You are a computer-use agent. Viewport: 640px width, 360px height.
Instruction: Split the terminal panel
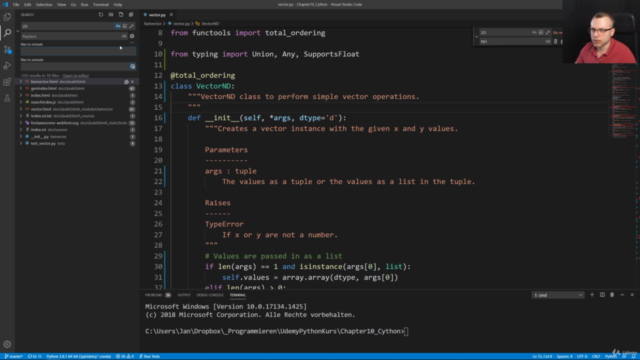tap(602, 295)
